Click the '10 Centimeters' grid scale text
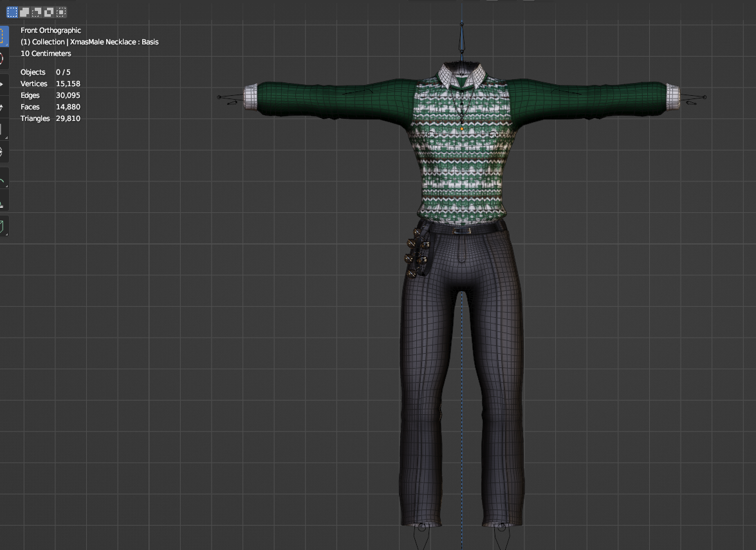The image size is (756, 550). pyautogui.click(x=46, y=53)
